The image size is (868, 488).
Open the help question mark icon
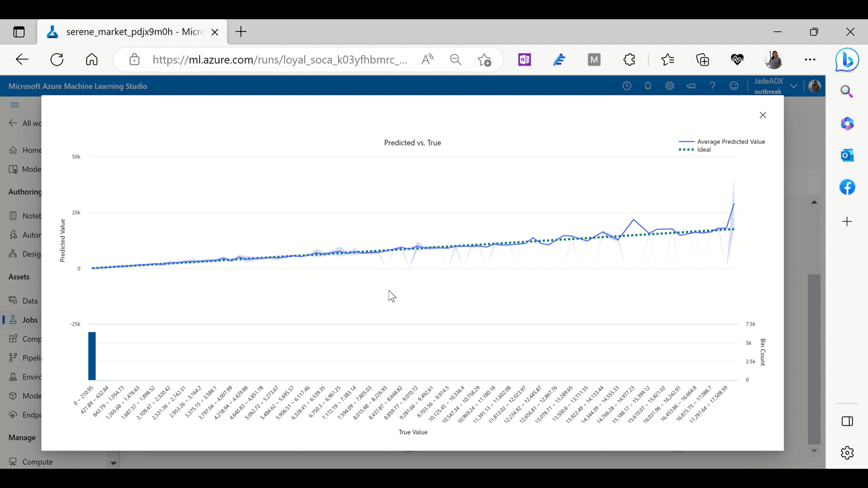point(712,86)
